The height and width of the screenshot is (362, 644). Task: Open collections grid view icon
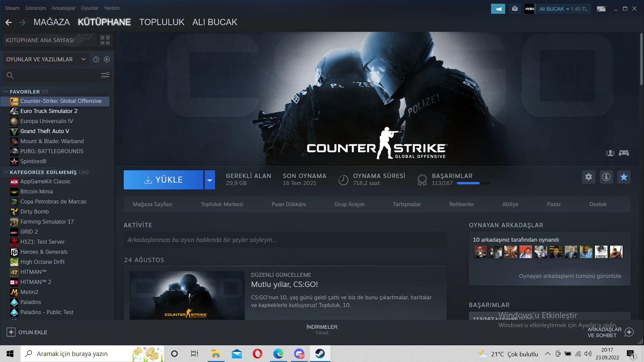[105, 40]
